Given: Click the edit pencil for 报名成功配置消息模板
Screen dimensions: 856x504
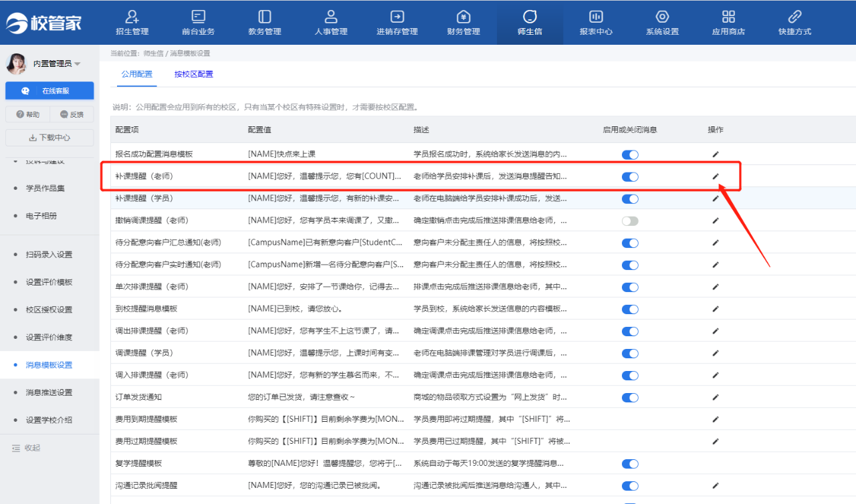Looking at the screenshot, I should 716,154.
